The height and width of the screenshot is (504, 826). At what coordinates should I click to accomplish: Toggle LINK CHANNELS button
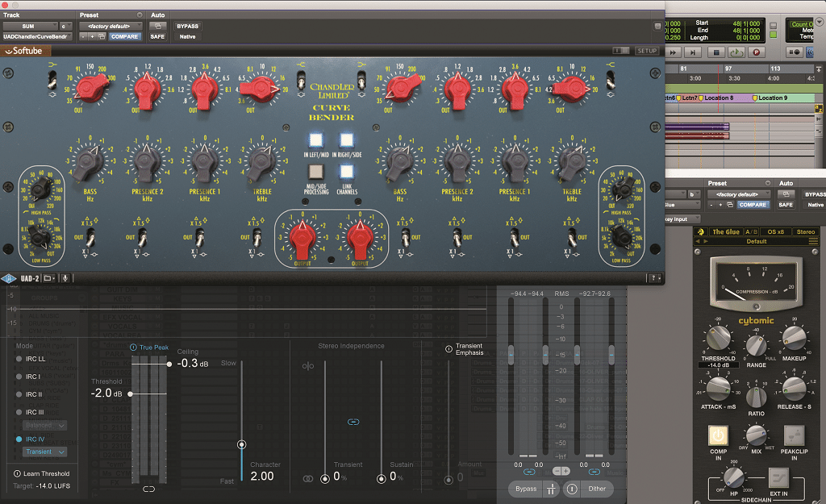[347, 172]
